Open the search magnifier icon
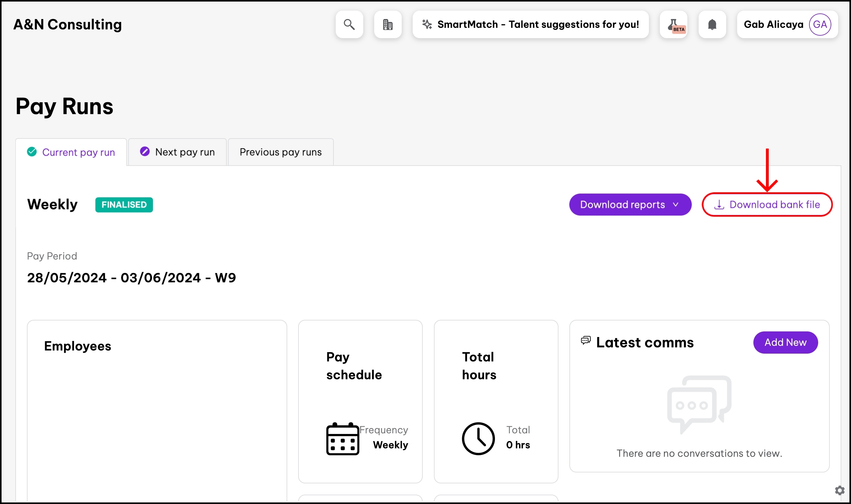Image resolution: width=851 pixels, height=504 pixels. 349,24
